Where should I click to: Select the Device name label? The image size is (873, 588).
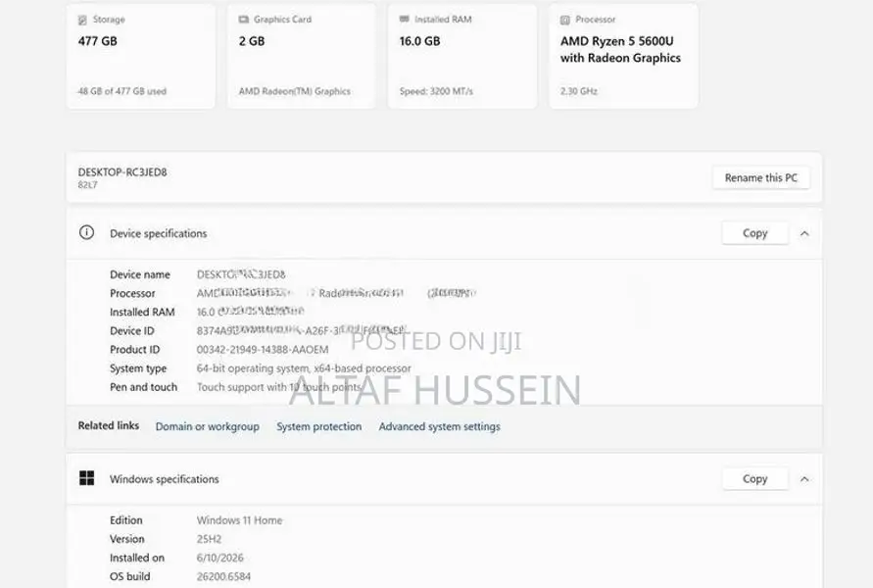click(x=140, y=274)
